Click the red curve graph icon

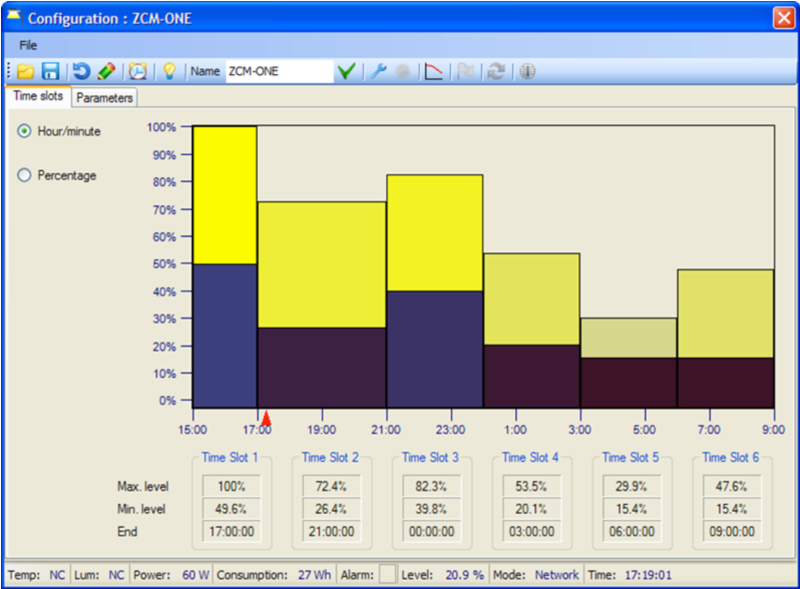(434, 71)
